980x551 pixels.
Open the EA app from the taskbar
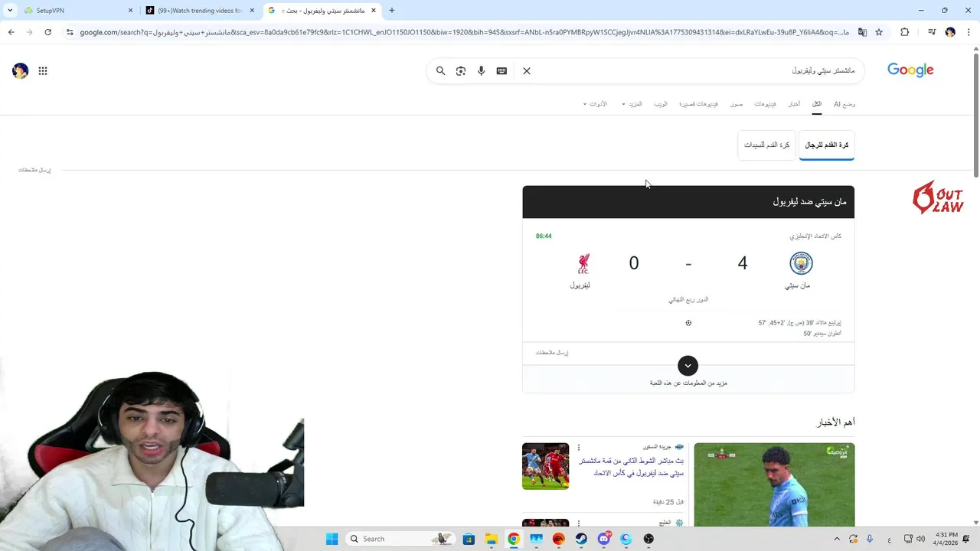[559, 539]
